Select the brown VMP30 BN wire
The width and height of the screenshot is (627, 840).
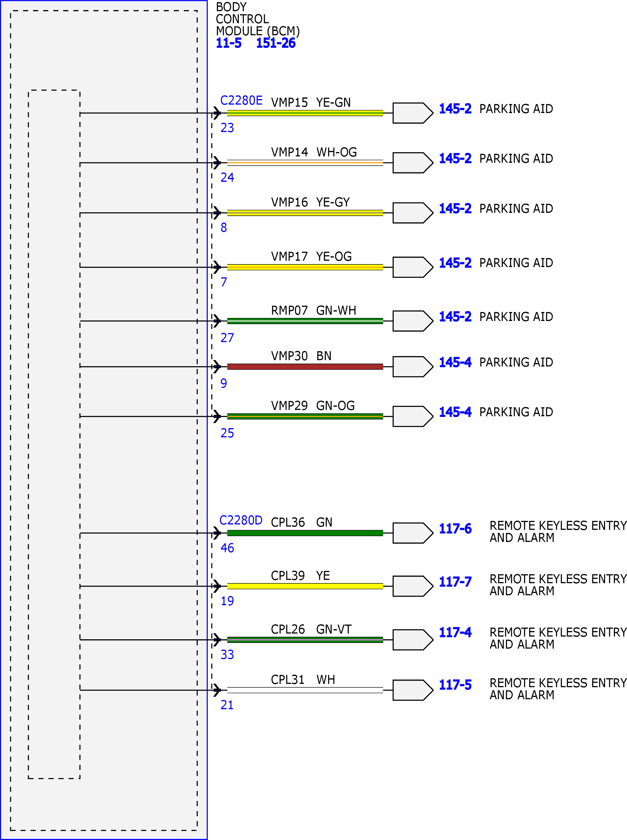pos(305,367)
